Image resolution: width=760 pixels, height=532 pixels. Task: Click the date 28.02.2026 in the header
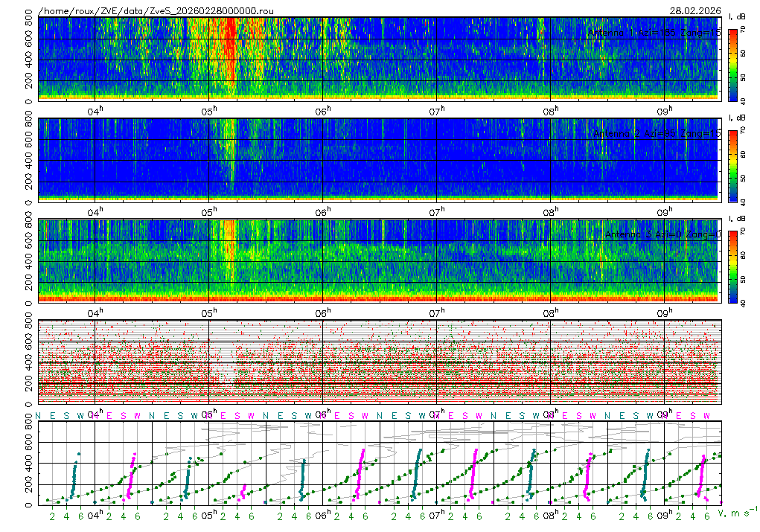(x=697, y=11)
